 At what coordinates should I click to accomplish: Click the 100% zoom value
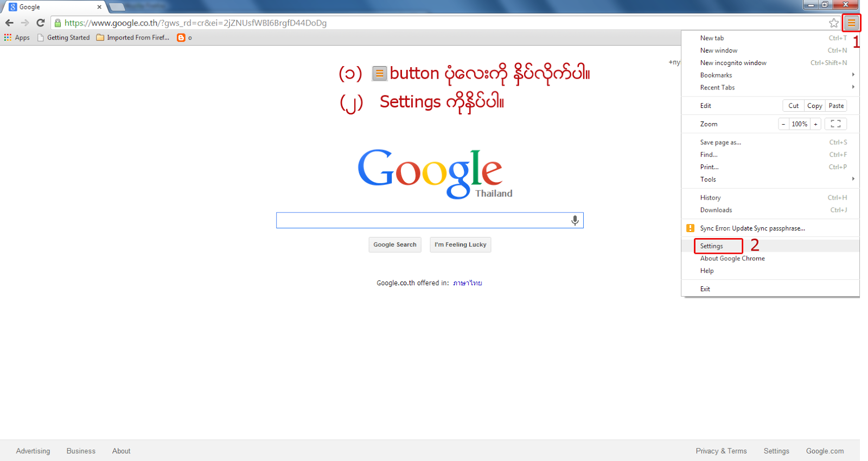799,124
